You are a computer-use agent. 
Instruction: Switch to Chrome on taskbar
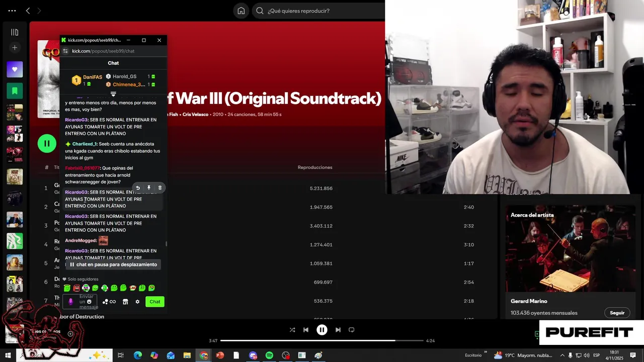(203, 355)
